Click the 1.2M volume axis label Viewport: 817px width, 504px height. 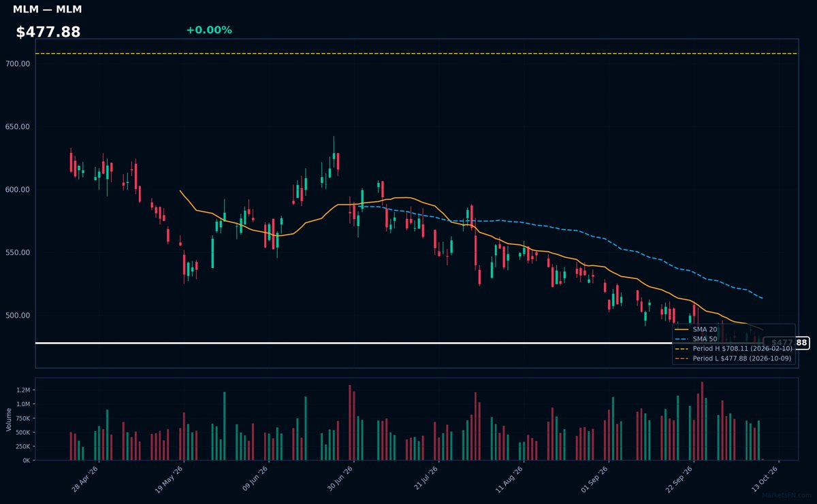[22, 390]
